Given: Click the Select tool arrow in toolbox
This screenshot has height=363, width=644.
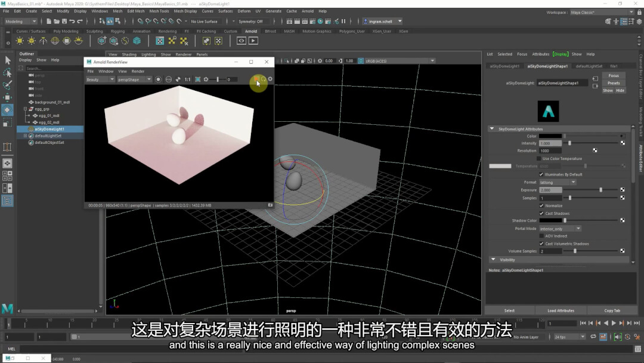Looking at the screenshot, I should (x=7, y=60).
